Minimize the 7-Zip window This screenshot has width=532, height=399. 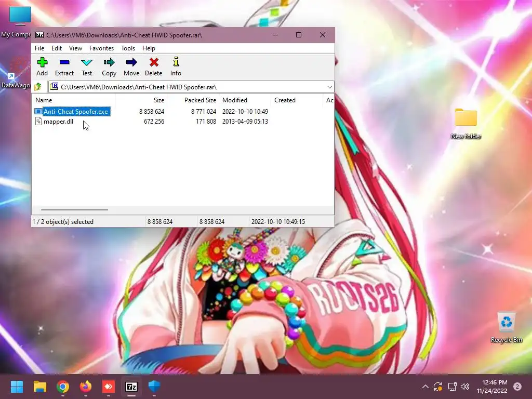[x=275, y=35]
